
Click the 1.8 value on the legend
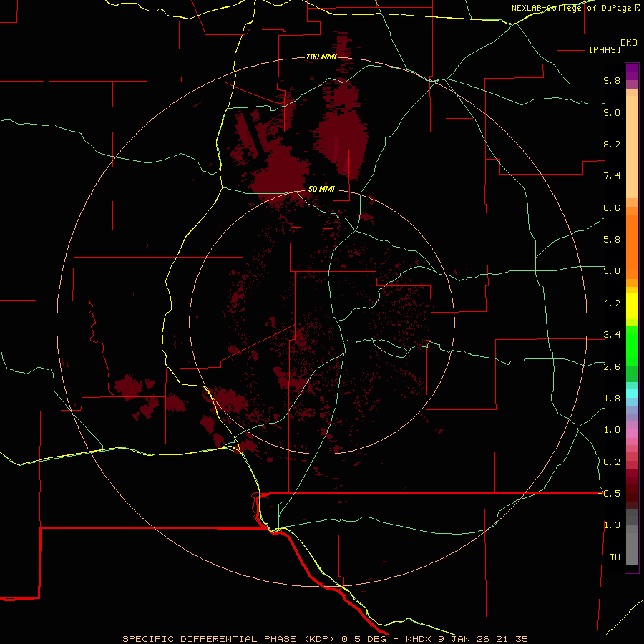(x=612, y=399)
